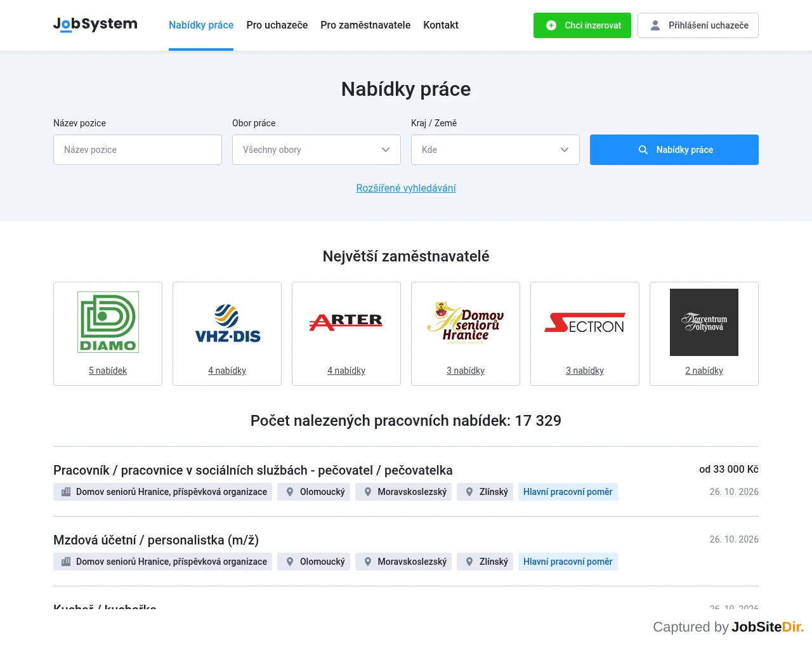
Task: Click Moravskoslezský tag in Mzdová účetní row
Action: 403,562
